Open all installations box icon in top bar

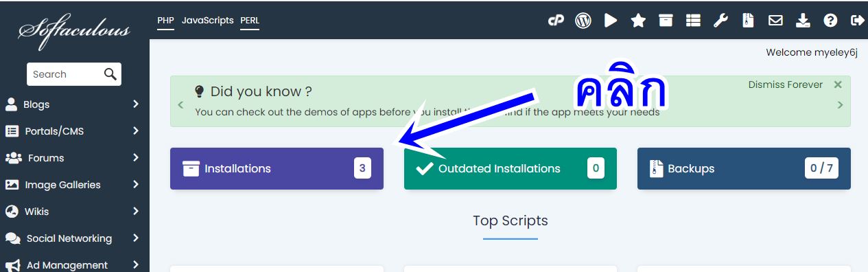666,21
